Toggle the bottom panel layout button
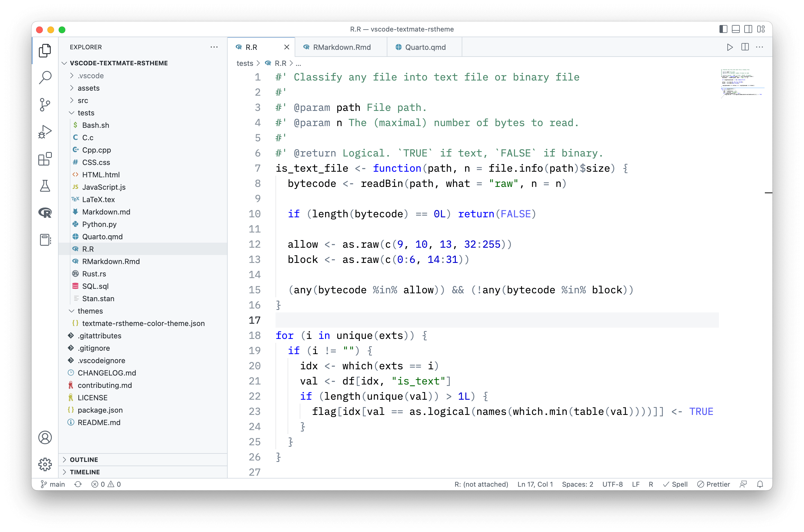 (736, 29)
